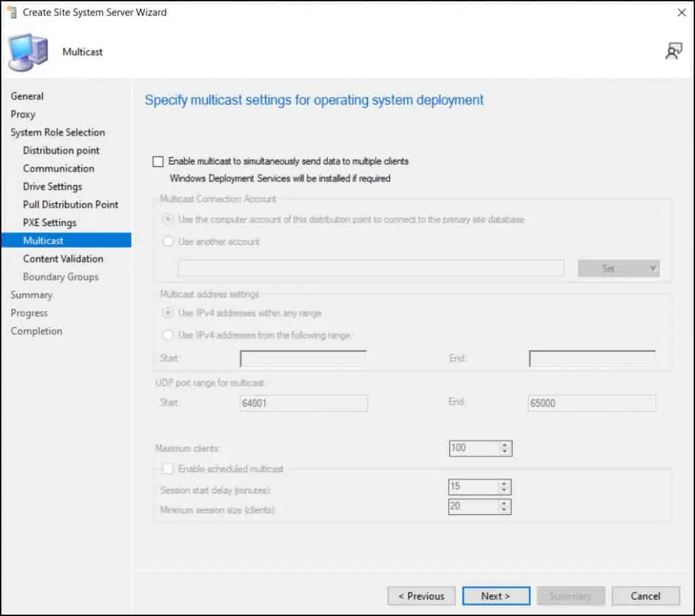The image size is (695, 616).
Task: Click the feedback person icon at top right
Action: (x=673, y=52)
